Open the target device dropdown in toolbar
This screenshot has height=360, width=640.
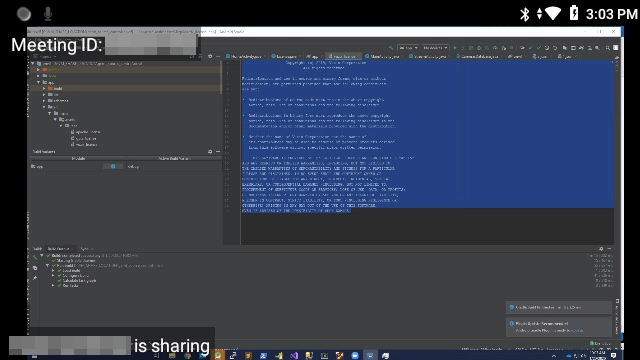coord(435,48)
